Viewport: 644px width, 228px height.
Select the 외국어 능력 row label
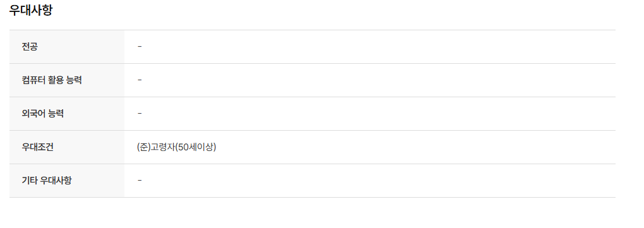43,114
